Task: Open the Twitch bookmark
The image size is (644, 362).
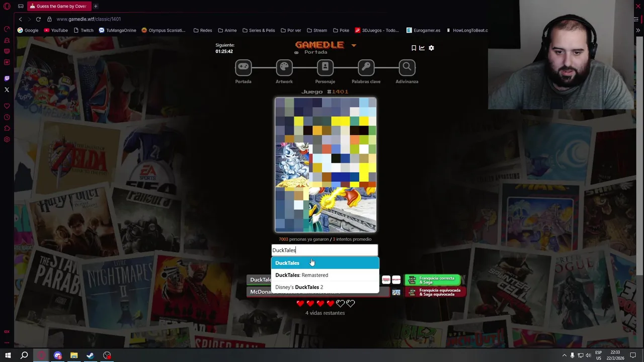Action: 84,30
